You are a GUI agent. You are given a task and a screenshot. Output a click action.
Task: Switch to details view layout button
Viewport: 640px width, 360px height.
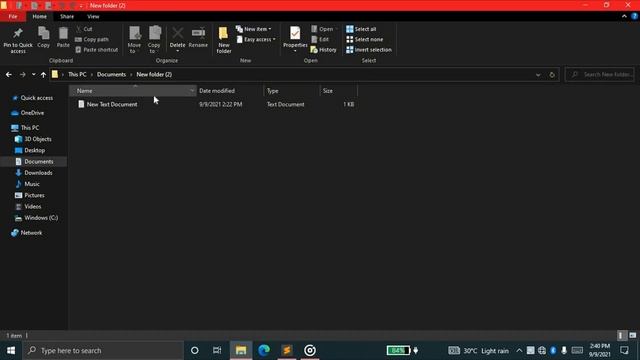point(621,336)
